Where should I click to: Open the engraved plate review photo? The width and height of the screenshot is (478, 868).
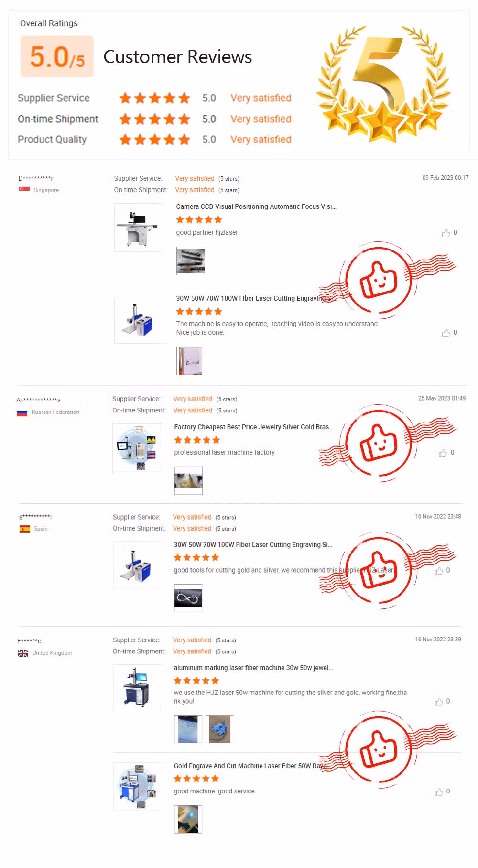(x=191, y=361)
